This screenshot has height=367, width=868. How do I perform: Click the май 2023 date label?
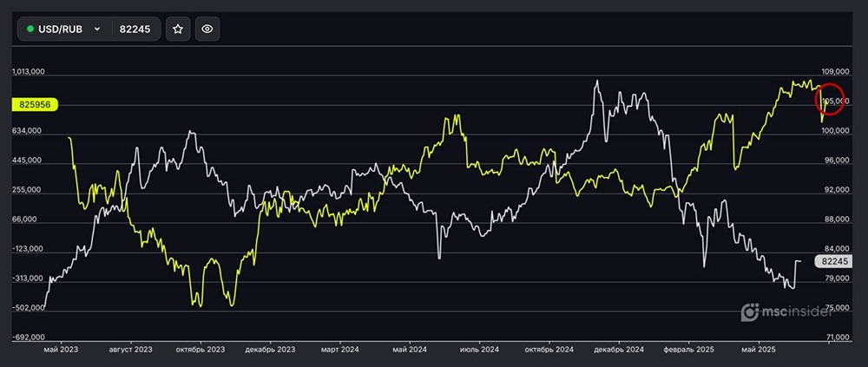[x=61, y=349]
